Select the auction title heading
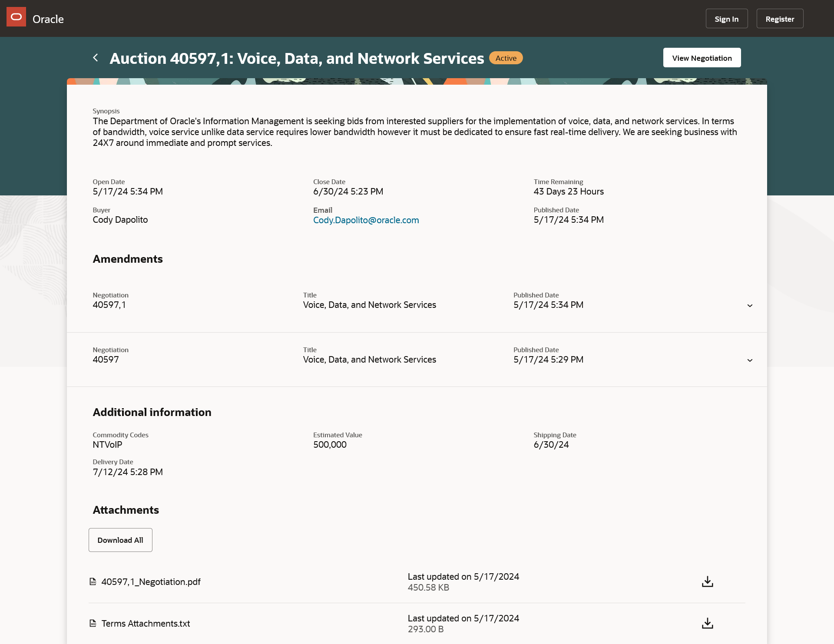The height and width of the screenshot is (644, 834). [x=297, y=58]
